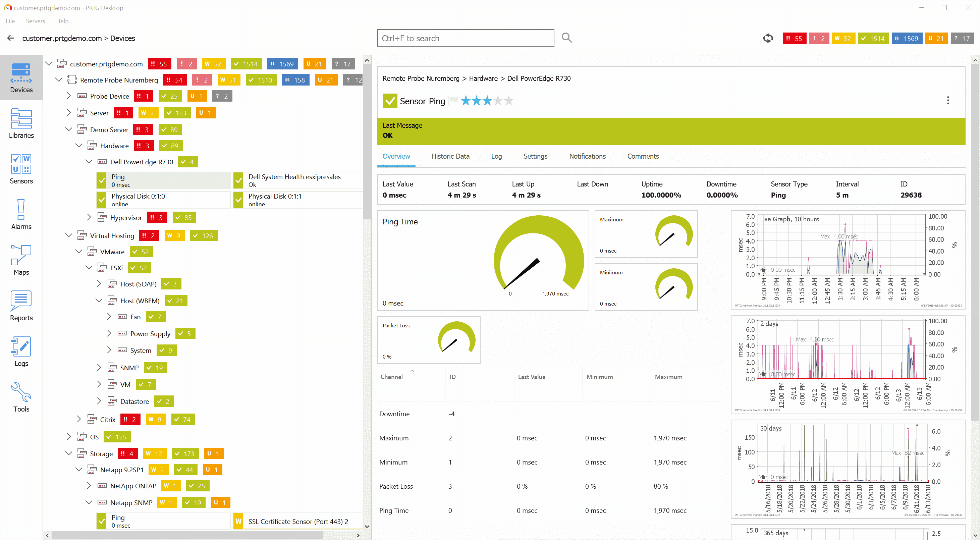
Task: Open the Reports panel
Action: 21,306
